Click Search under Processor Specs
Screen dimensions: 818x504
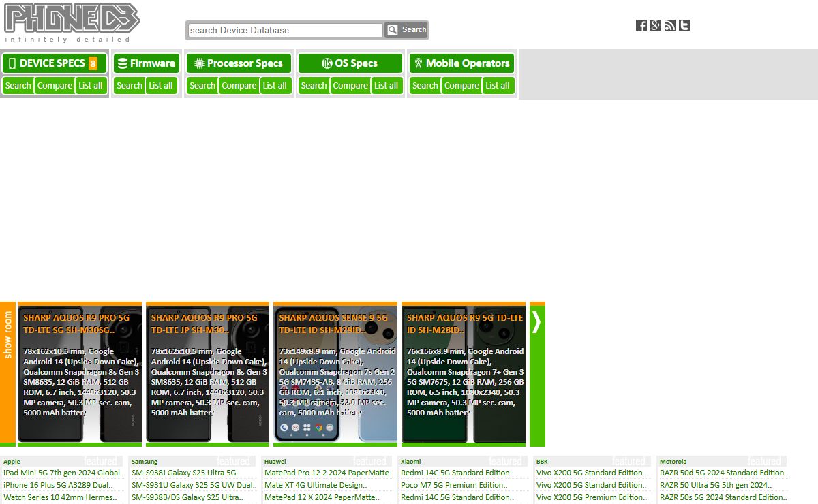pyautogui.click(x=202, y=86)
